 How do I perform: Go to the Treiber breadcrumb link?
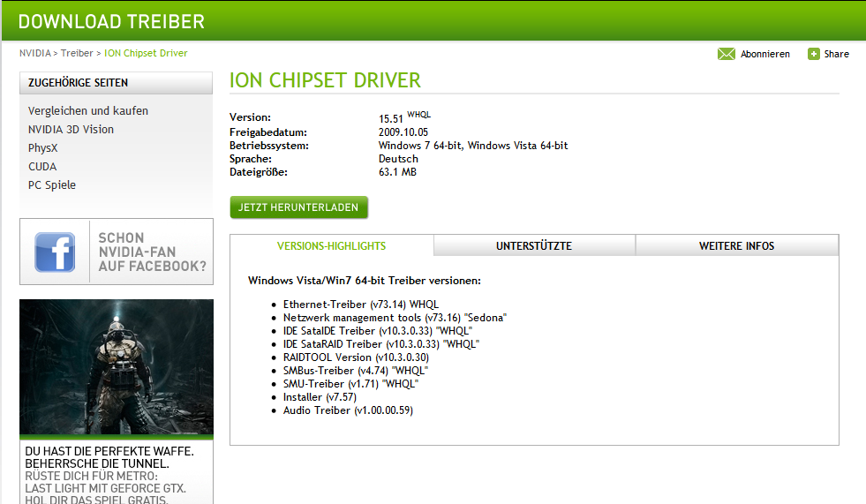[x=77, y=53]
